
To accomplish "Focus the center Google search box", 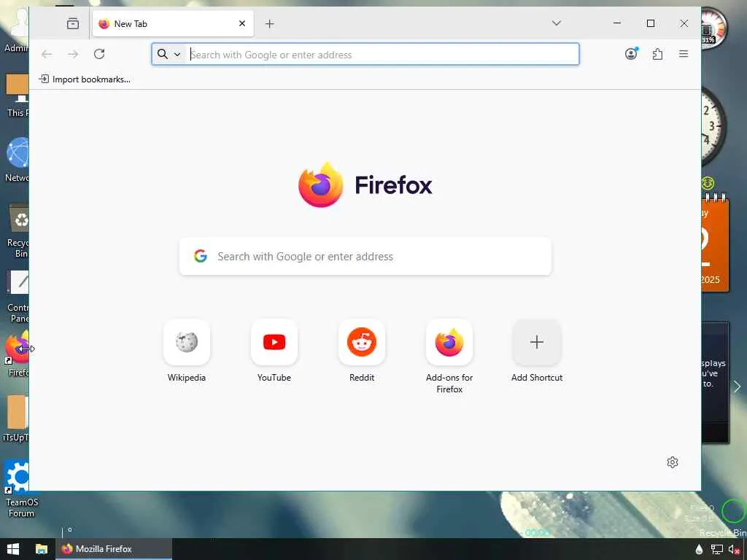I will tap(365, 256).
